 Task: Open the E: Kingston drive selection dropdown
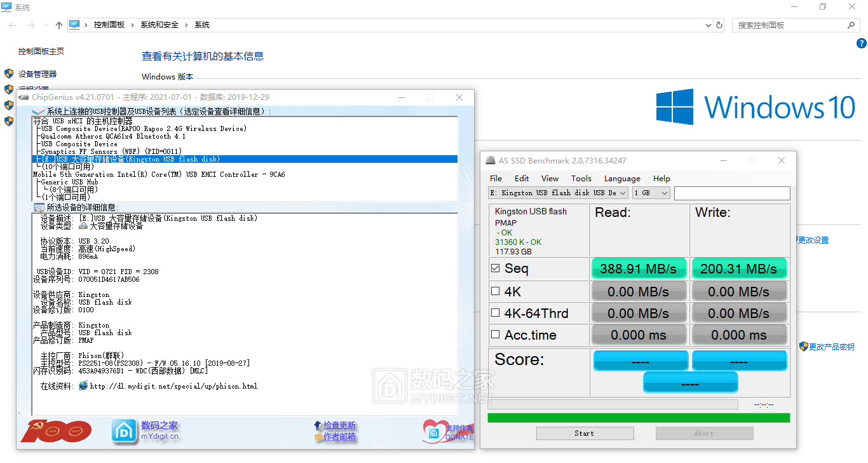coord(559,193)
